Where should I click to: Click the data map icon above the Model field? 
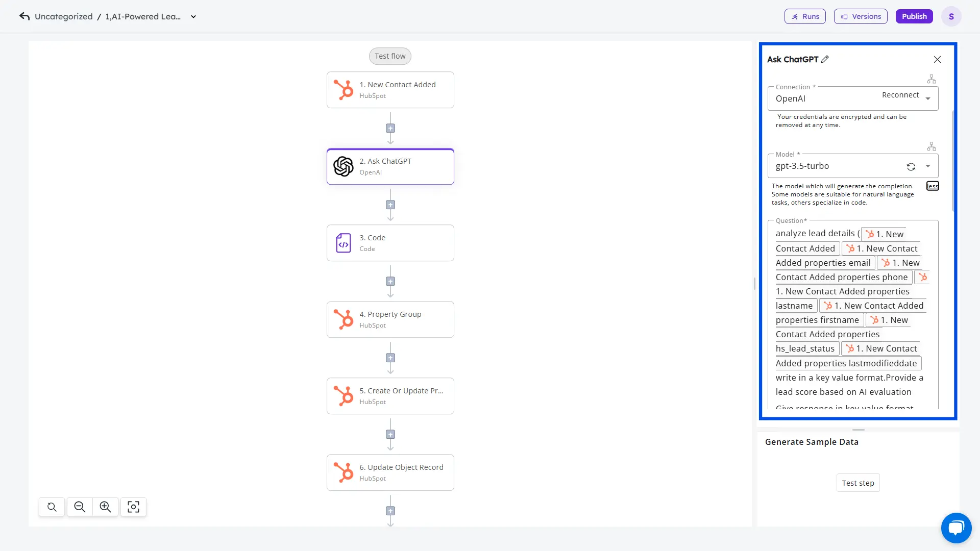pos(932,146)
